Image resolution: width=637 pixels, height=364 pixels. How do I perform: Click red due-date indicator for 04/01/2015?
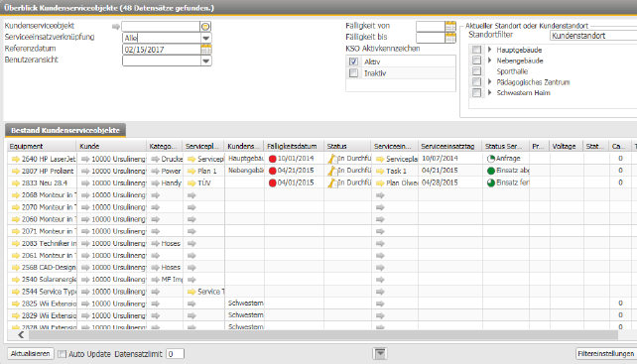tap(273, 182)
